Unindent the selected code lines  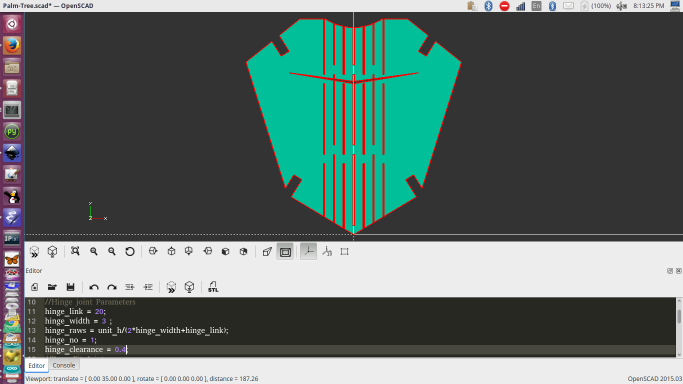pos(130,287)
